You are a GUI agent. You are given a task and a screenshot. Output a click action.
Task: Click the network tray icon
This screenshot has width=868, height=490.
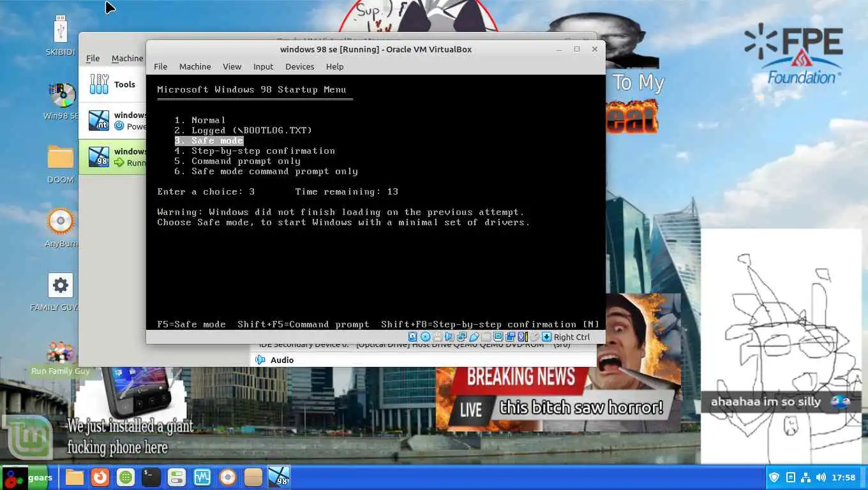pyautogui.click(x=805, y=477)
